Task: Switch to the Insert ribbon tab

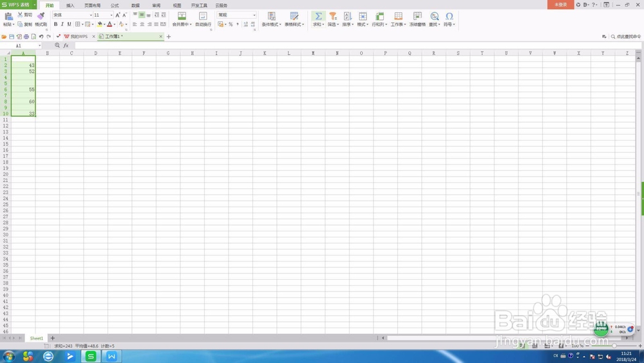Action: click(70, 5)
